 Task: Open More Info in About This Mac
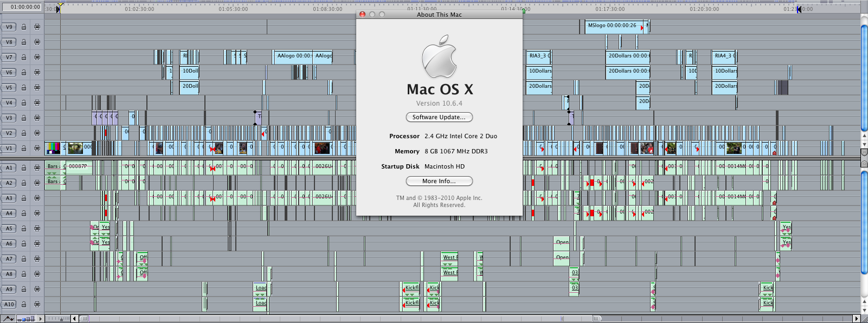click(439, 181)
